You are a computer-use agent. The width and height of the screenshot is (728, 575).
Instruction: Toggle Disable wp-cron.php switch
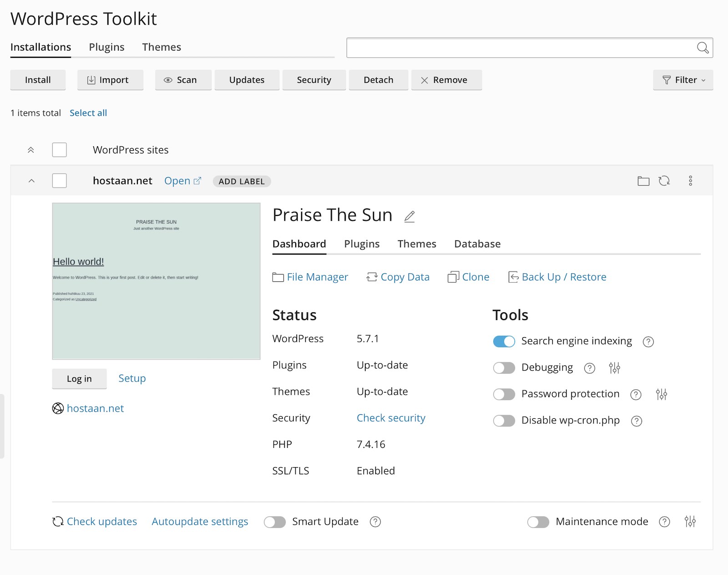[504, 421]
